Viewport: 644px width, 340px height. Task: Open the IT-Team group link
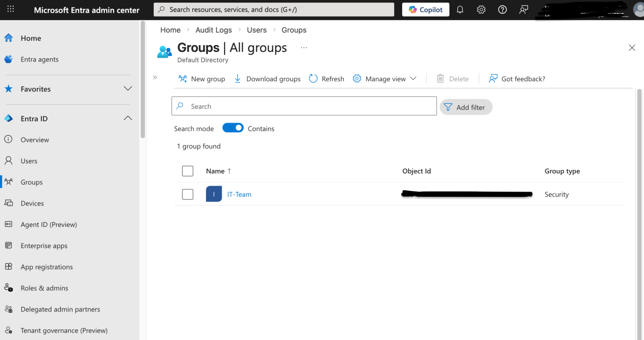pos(239,194)
